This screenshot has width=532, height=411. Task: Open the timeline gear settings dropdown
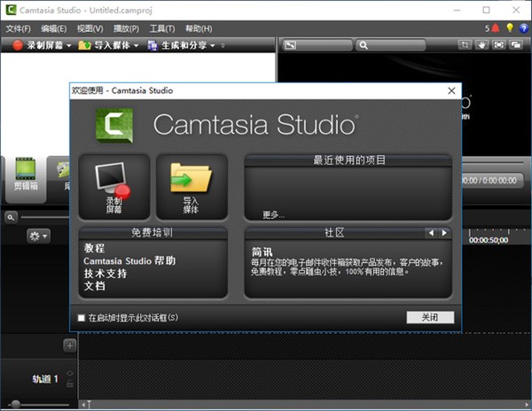pos(38,236)
